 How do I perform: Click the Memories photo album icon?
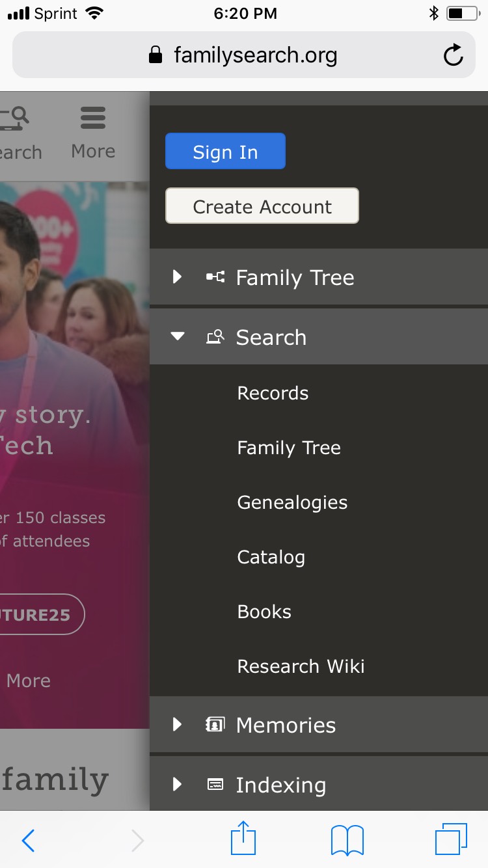[x=215, y=724]
